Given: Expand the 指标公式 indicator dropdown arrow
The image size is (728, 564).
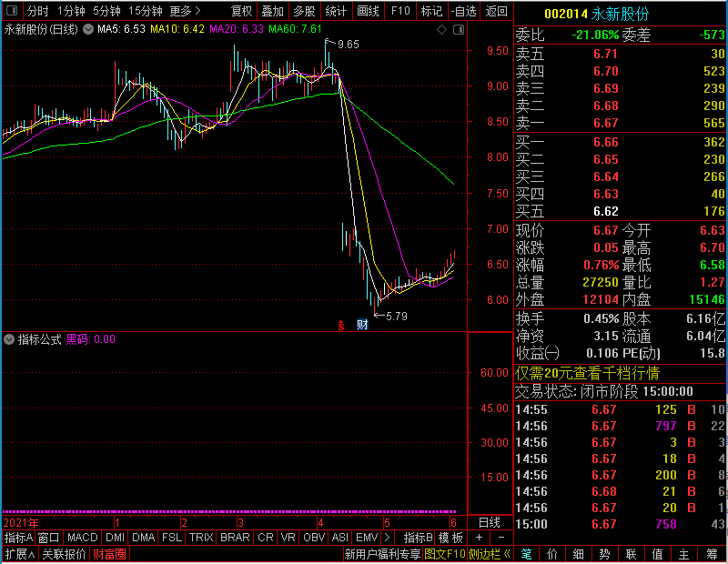Looking at the screenshot, I should (x=9, y=339).
